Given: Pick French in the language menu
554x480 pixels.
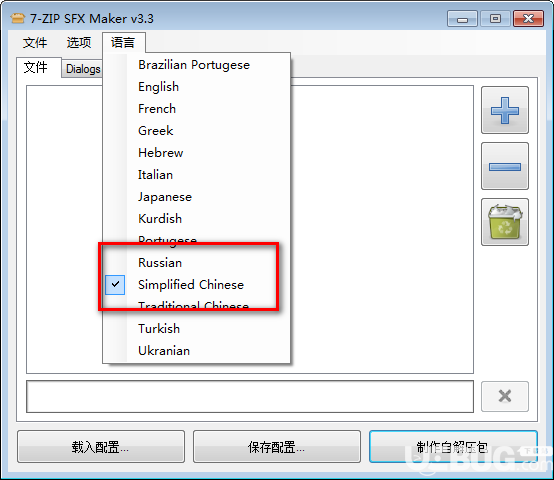Looking at the screenshot, I should [x=196, y=108].
